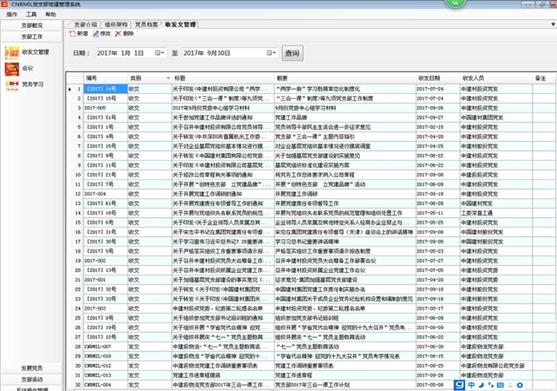This screenshot has width=557, height=391.
Task: Switch to the 党员档案 tab
Action: (x=146, y=25)
